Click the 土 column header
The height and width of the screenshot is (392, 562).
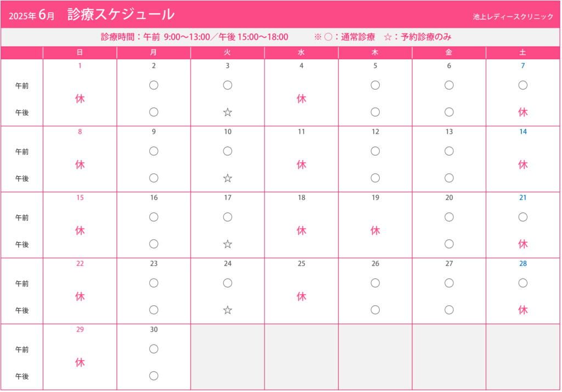[x=523, y=52]
